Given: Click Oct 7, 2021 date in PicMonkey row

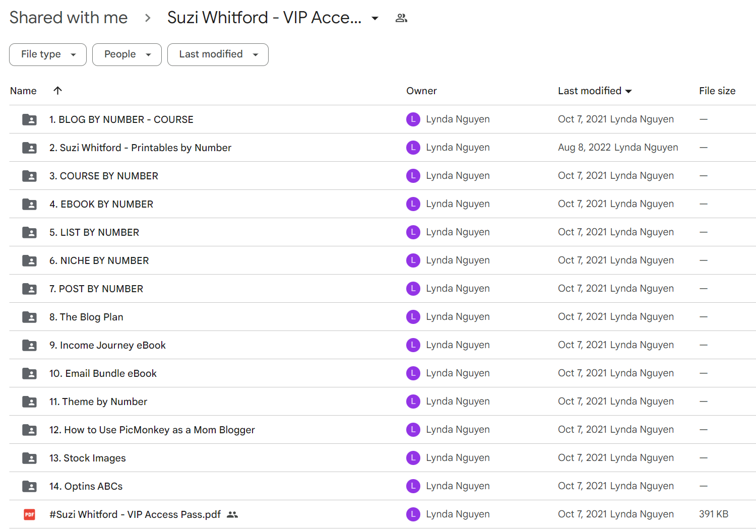Looking at the screenshot, I should click(x=616, y=430).
